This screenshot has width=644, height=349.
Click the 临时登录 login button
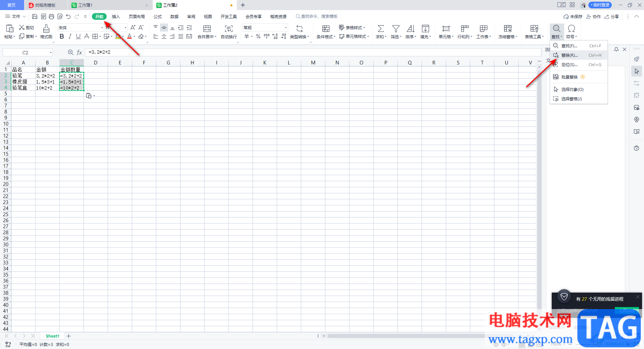pyautogui.click(x=600, y=5)
